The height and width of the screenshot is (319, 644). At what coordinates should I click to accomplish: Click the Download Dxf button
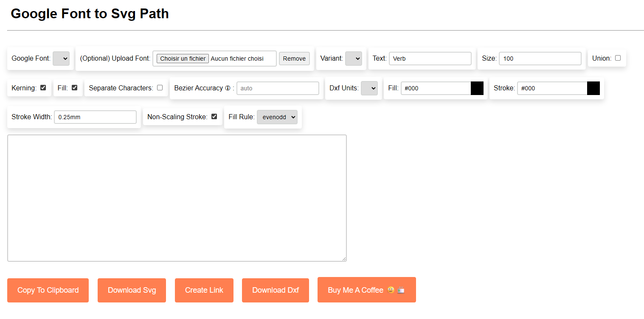tap(275, 290)
